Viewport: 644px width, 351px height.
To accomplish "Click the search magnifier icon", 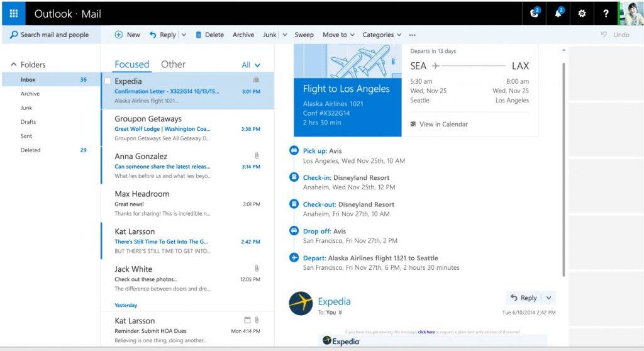I will 14,35.
